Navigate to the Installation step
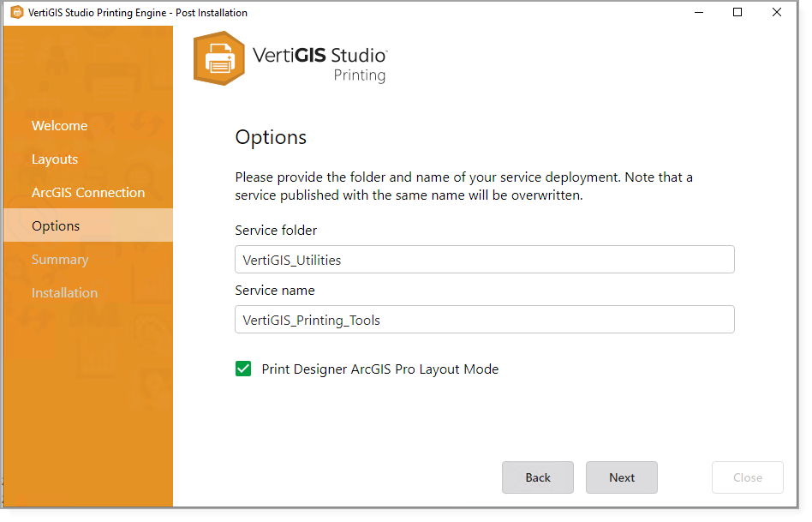This screenshot has width=812, height=522. [x=64, y=292]
